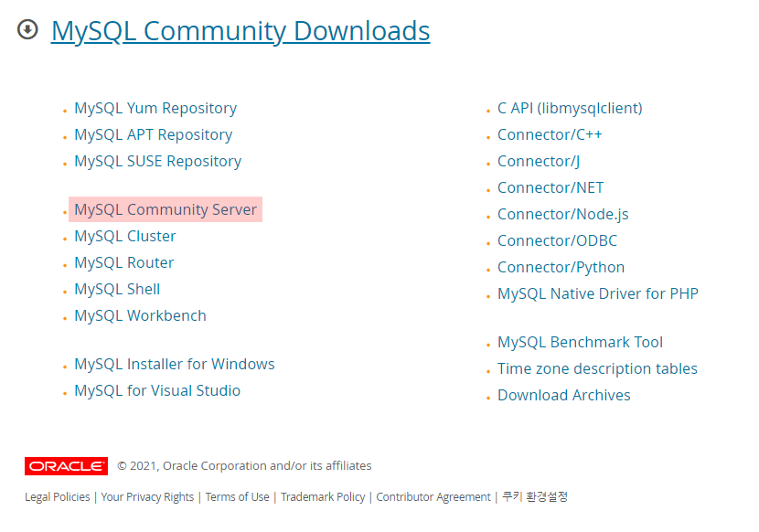The image size is (759, 532).
Task: Click the Oracle Corporation copyright text
Action: click(244, 465)
